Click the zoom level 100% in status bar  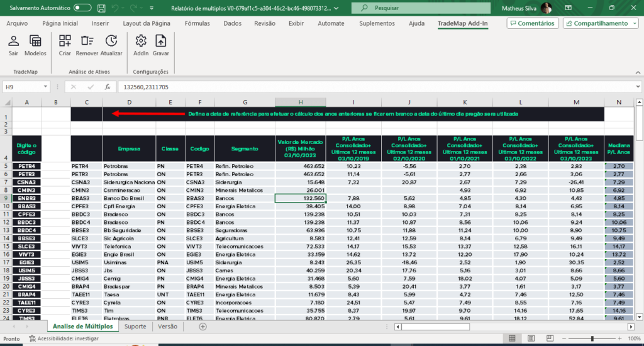click(x=634, y=338)
